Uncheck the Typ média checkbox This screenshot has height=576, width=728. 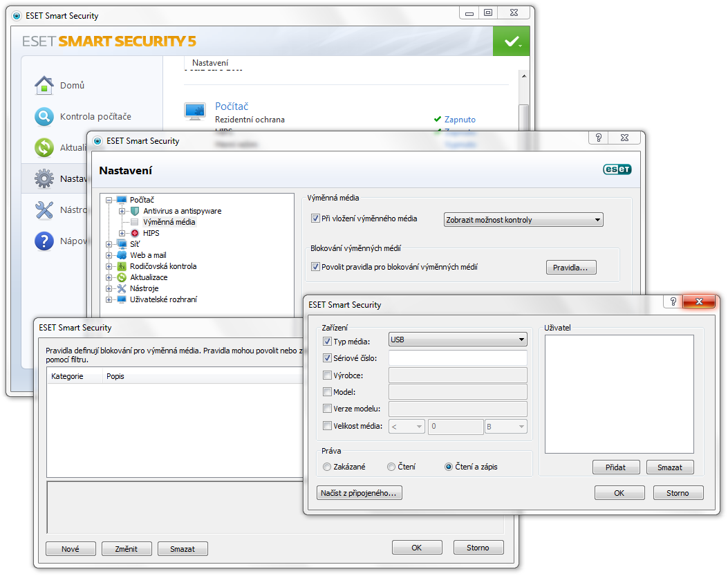pos(327,342)
